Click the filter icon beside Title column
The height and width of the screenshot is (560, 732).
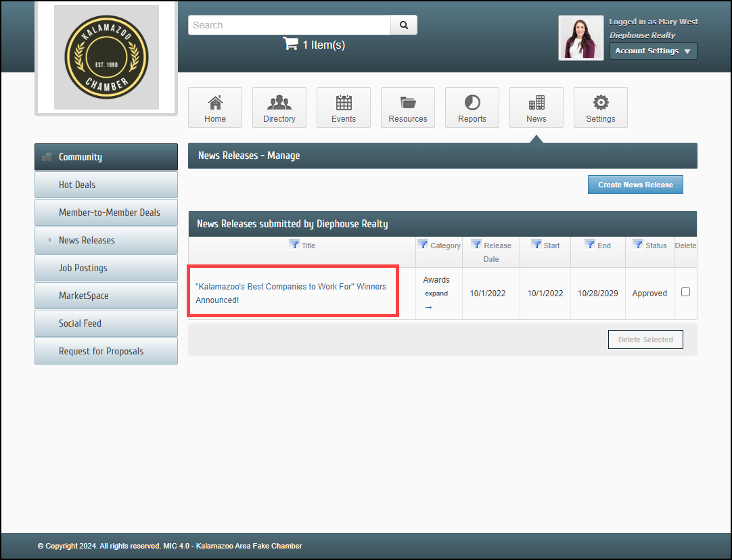point(294,245)
